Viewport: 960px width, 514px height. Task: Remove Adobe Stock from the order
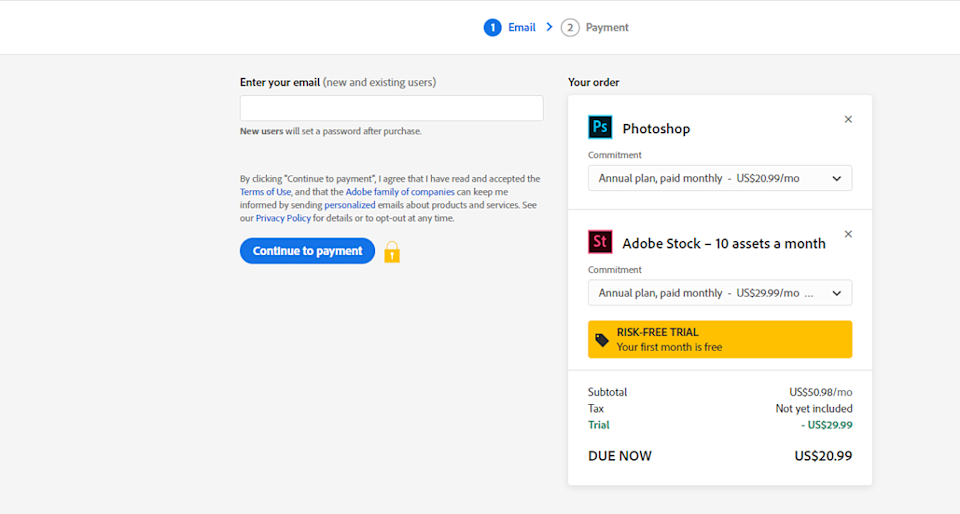tap(848, 234)
